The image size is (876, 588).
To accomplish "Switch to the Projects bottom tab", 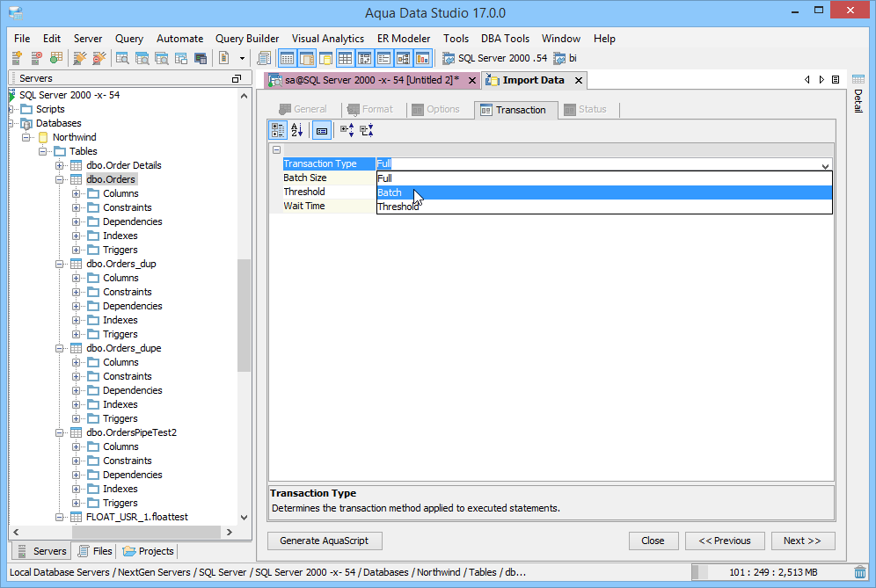I will point(149,551).
